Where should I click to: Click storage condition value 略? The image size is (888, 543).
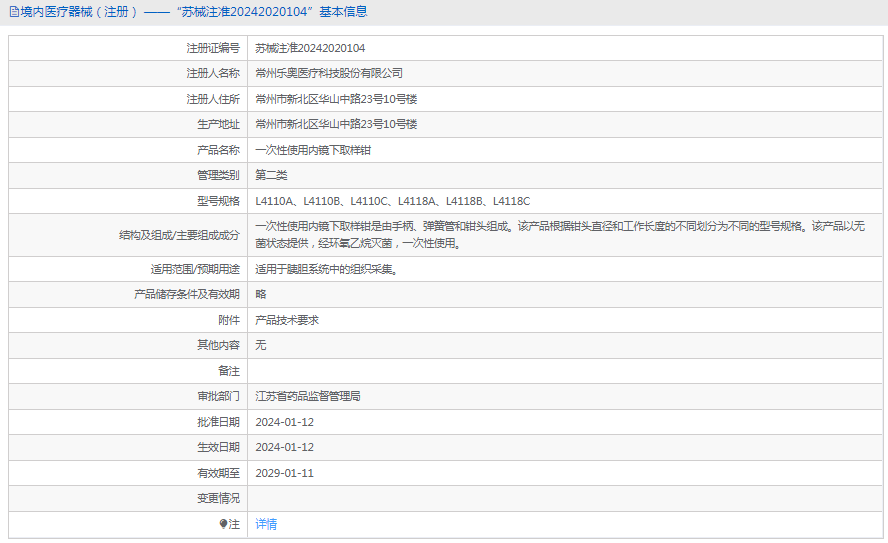pos(261,294)
